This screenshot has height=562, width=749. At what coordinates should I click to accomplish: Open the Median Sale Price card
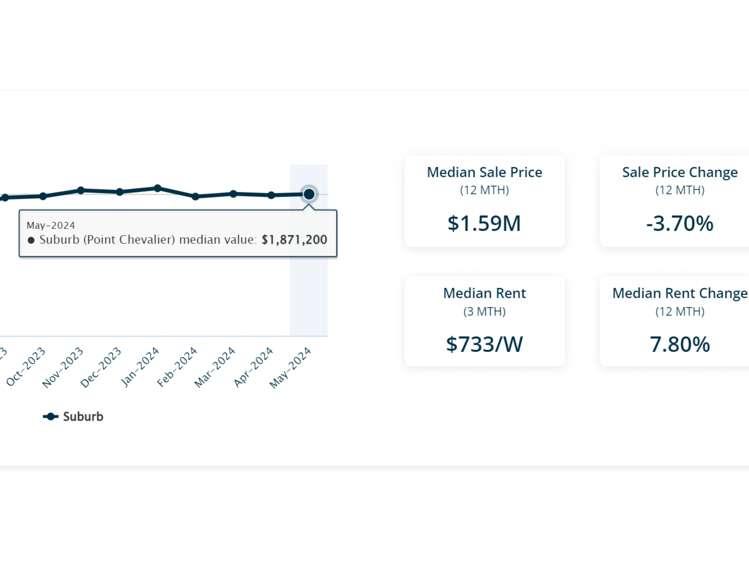point(484,200)
